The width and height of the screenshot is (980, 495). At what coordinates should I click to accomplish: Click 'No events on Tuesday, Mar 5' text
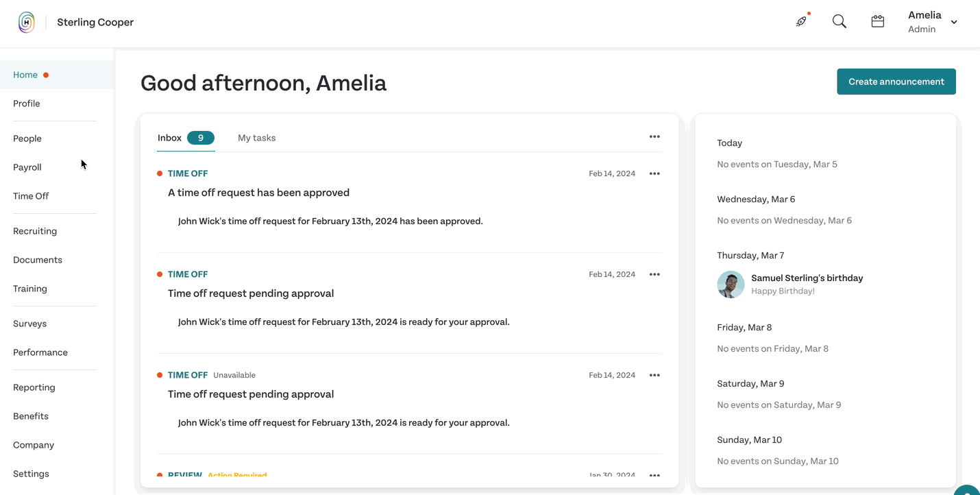(777, 165)
